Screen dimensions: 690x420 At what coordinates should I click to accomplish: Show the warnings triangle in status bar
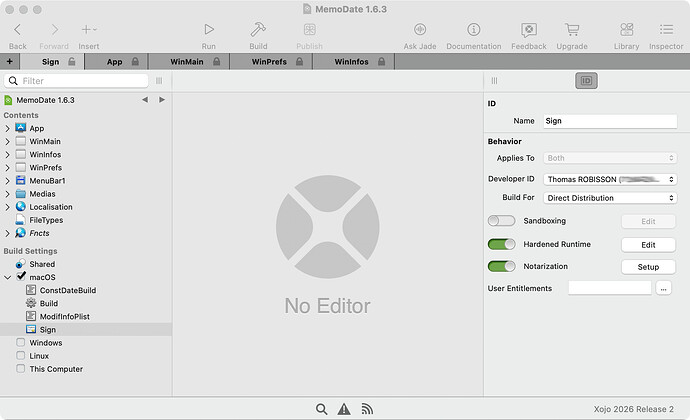(344, 409)
